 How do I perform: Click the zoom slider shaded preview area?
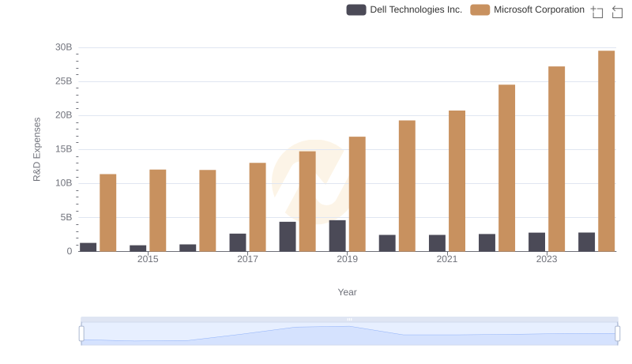[349, 334]
